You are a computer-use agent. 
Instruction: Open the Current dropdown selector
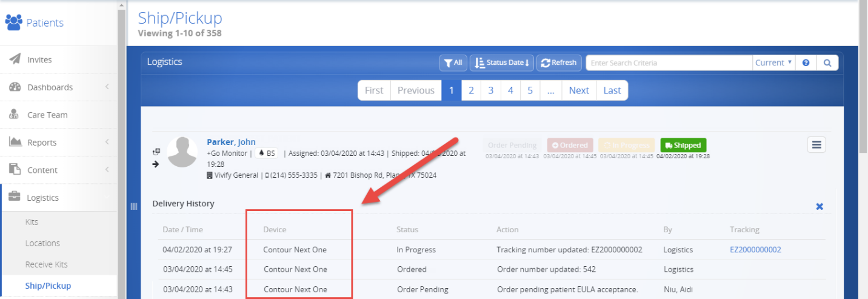773,63
